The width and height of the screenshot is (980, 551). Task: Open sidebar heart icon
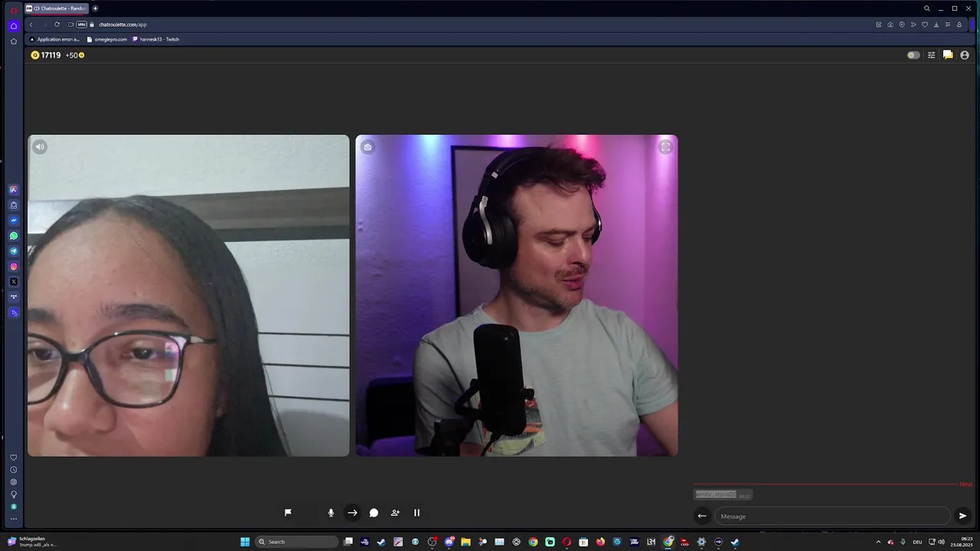14,458
